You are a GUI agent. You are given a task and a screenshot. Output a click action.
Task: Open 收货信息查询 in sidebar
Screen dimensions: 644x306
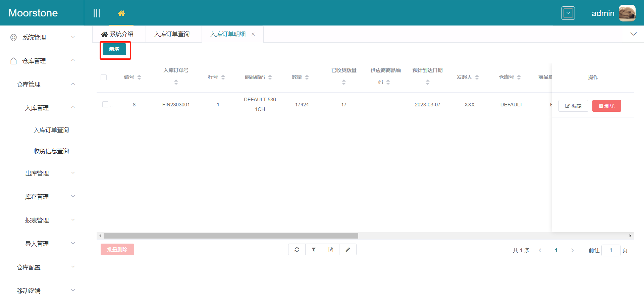tap(51, 151)
